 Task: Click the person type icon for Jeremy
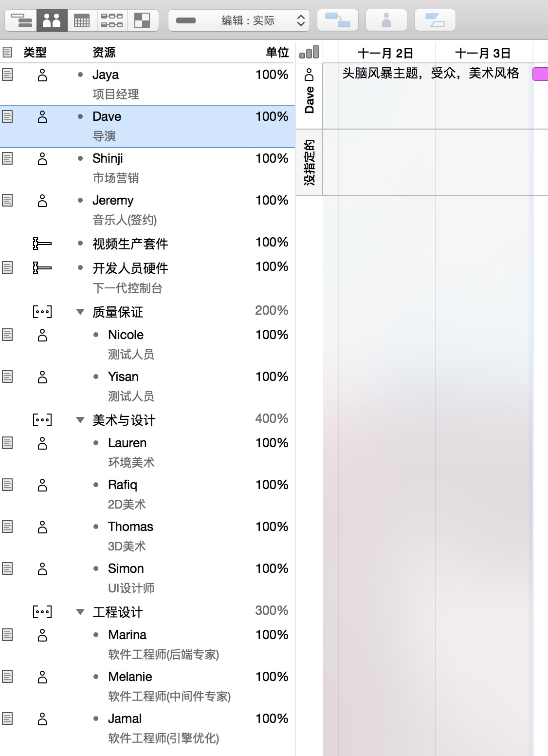click(x=42, y=200)
